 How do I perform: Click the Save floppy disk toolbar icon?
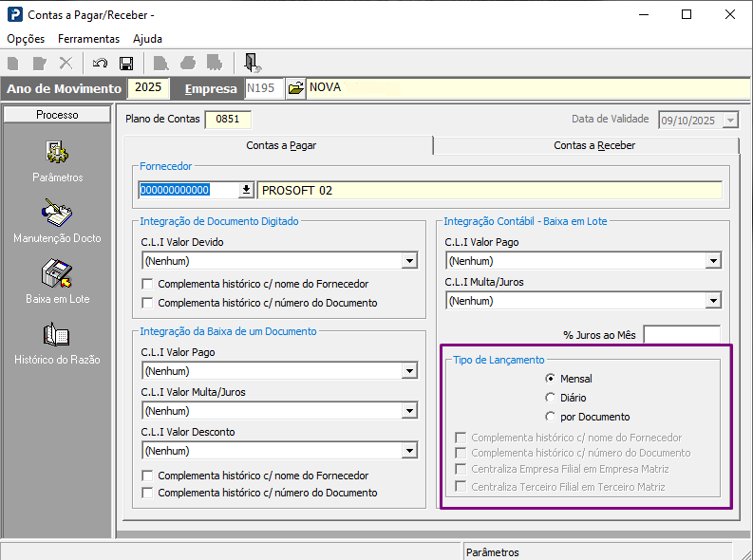point(125,64)
